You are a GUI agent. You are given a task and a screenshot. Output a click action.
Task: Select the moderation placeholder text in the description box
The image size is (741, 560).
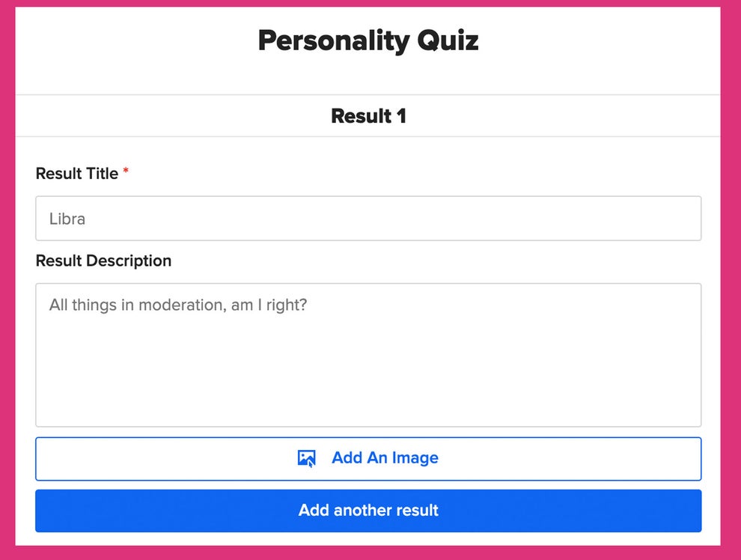click(177, 305)
